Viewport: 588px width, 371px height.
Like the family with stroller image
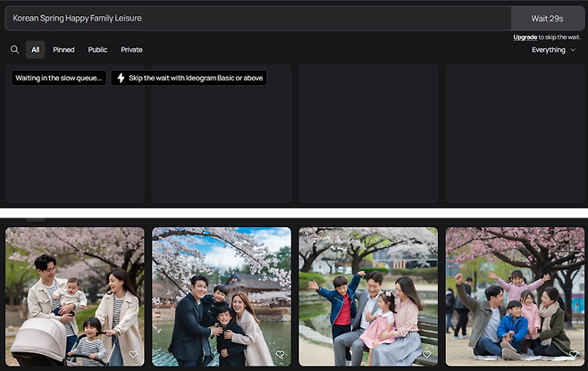coord(133,354)
